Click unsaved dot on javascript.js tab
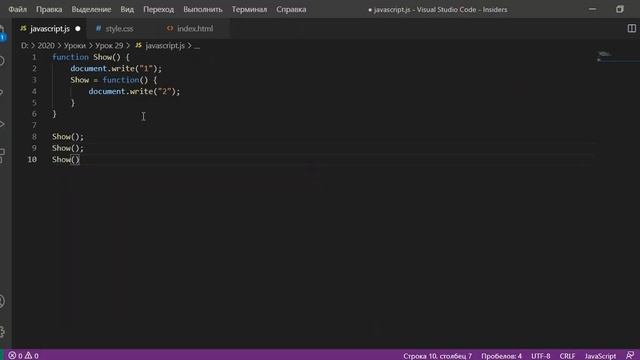 (x=78, y=29)
